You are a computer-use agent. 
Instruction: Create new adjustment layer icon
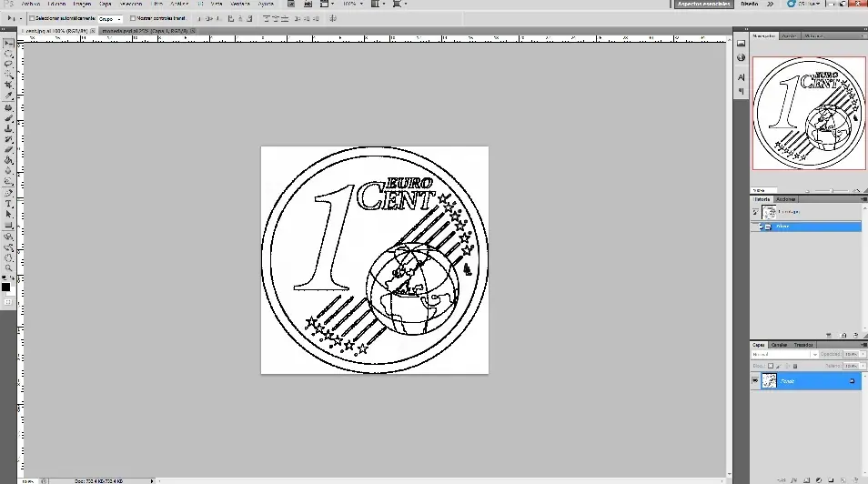point(819,480)
